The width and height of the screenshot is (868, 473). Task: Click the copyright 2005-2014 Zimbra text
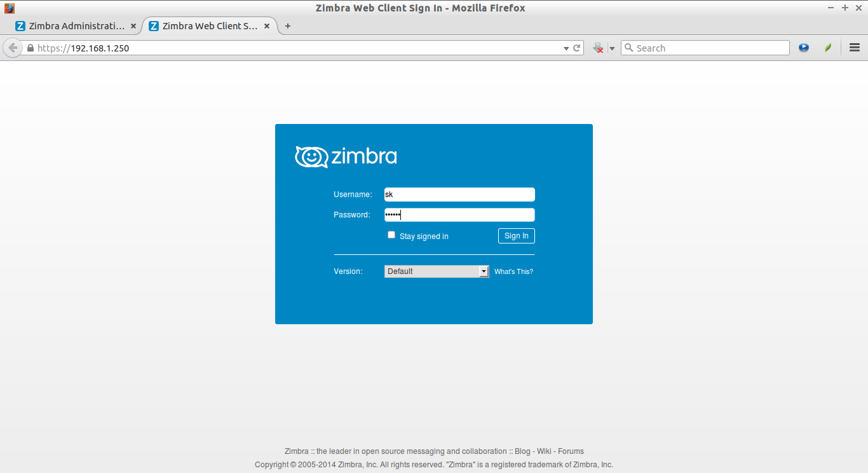[x=434, y=465]
